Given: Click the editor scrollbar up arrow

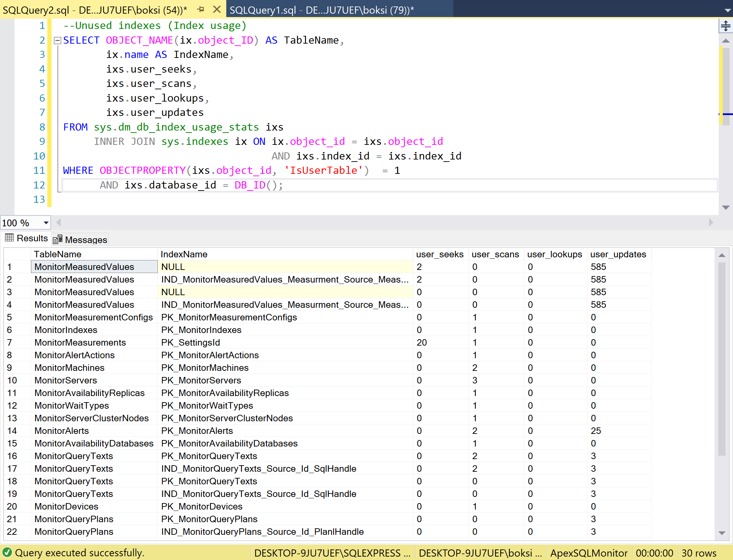Looking at the screenshot, I should [x=725, y=40].
